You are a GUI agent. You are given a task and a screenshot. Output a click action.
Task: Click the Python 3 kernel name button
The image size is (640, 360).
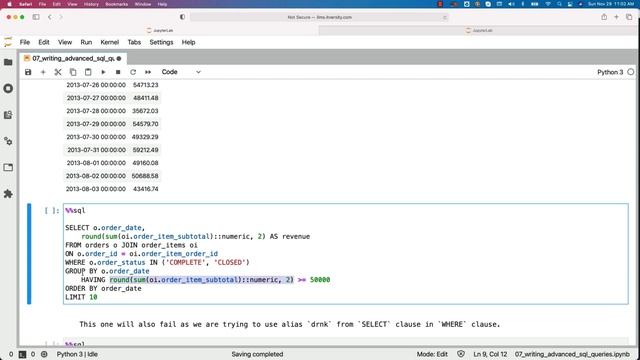click(610, 72)
